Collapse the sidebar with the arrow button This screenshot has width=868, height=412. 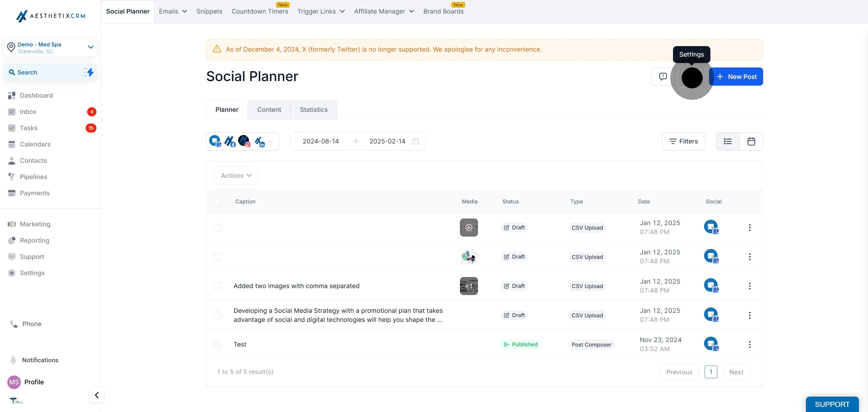coord(97,395)
